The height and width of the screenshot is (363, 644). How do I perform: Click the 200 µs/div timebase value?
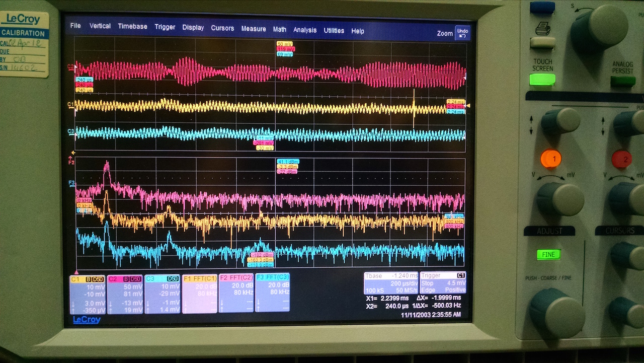pos(404,283)
